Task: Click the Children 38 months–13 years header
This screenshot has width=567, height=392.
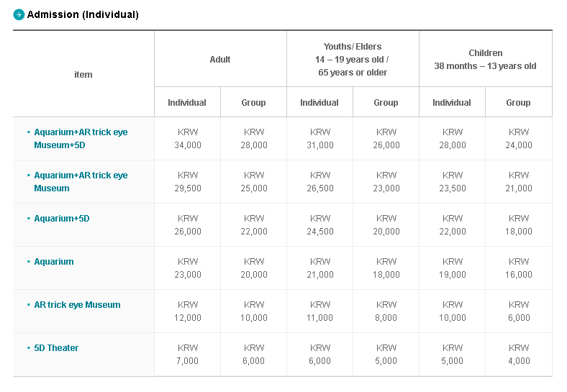Action: pos(485,60)
